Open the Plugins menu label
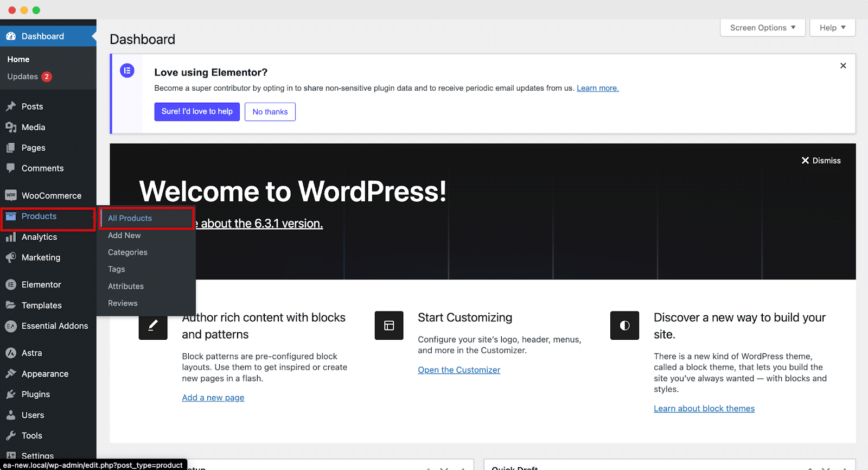Viewport: 868px width, 470px height. (x=36, y=395)
